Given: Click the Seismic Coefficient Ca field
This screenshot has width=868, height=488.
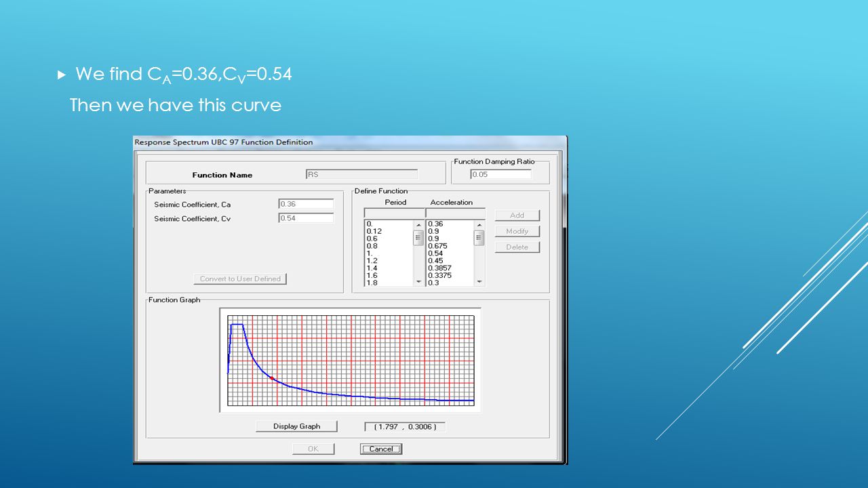Looking at the screenshot, I should (306, 204).
